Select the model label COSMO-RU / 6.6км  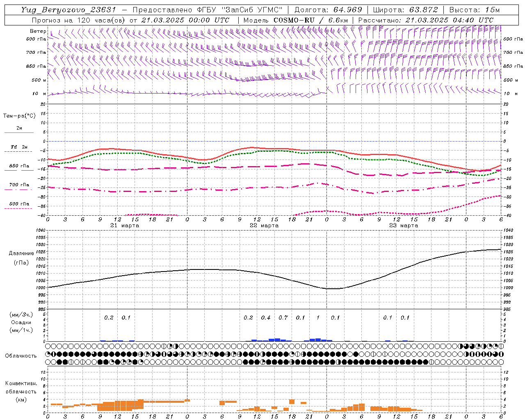click(310, 20)
